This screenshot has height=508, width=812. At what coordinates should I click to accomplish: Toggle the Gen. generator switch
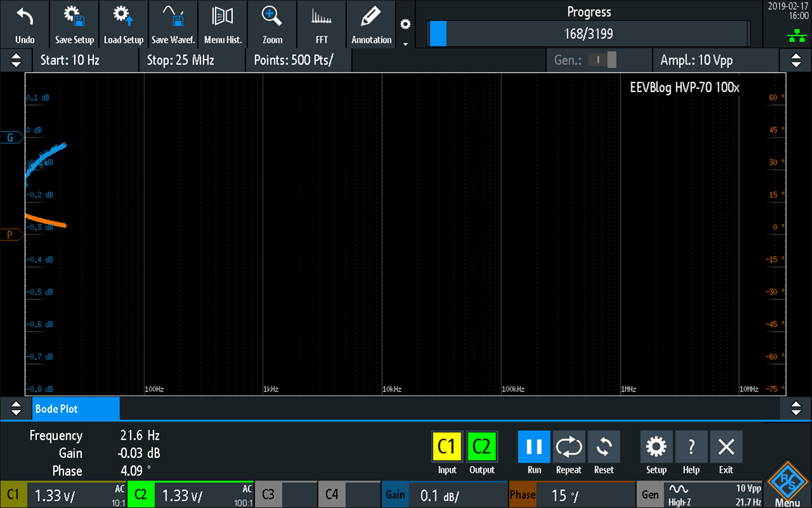(x=602, y=60)
